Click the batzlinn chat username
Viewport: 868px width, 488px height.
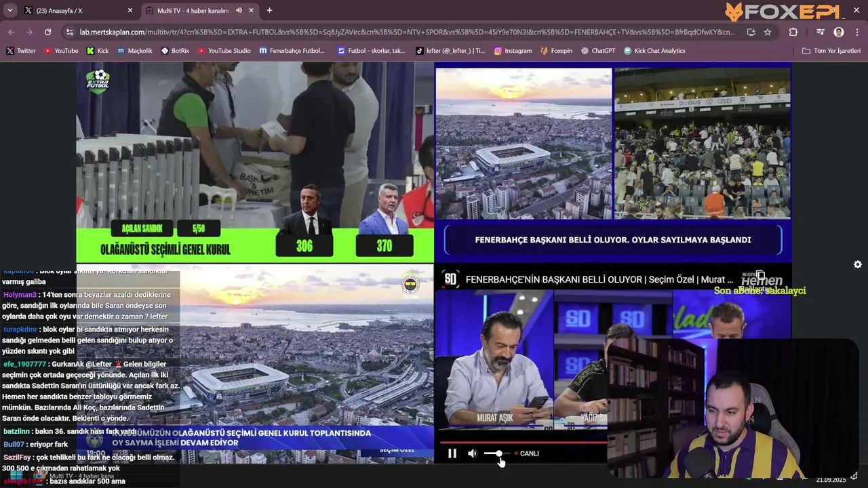point(16,431)
